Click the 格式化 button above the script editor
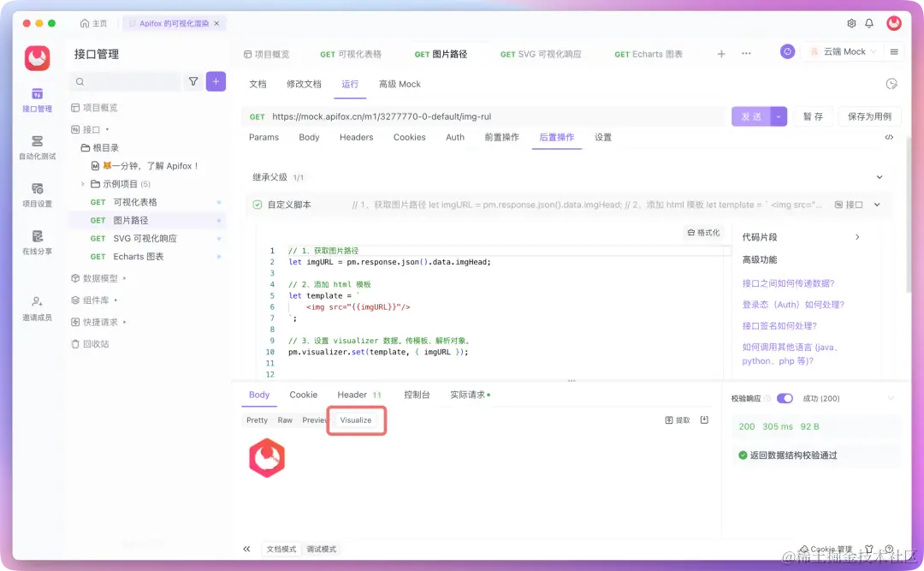924x571 pixels. [702, 232]
